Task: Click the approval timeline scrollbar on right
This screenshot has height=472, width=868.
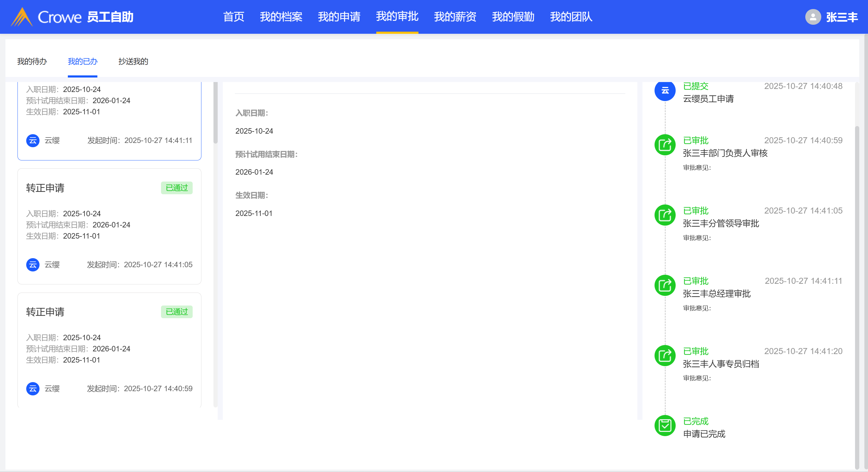Action: [x=857, y=297]
